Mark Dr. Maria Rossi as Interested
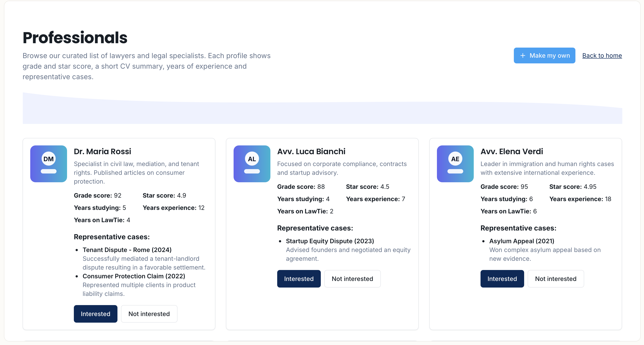The height and width of the screenshot is (345, 644). (95, 314)
